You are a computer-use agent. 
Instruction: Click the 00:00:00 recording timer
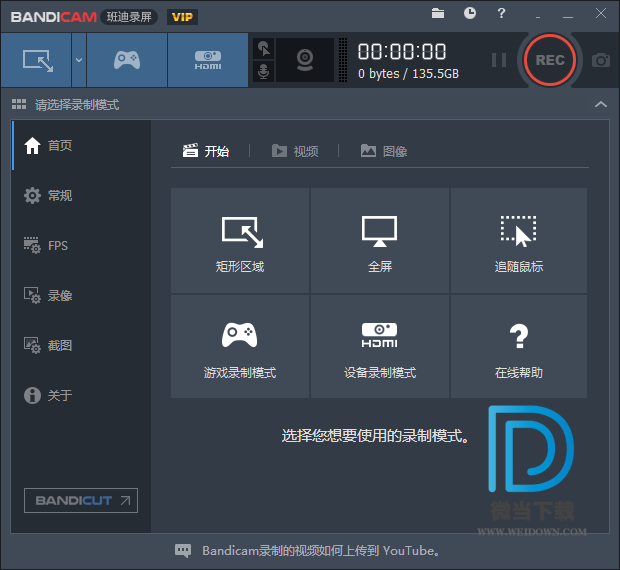(x=402, y=51)
